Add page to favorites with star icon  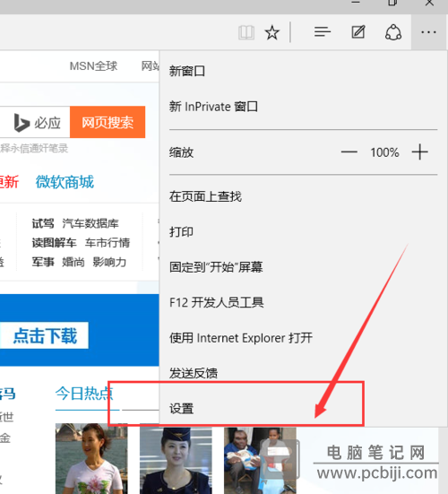pyautogui.click(x=272, y=32)
